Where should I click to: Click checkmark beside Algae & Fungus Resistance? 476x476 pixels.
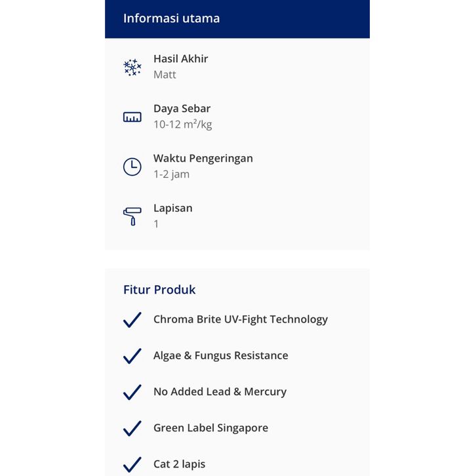point(132,356)
